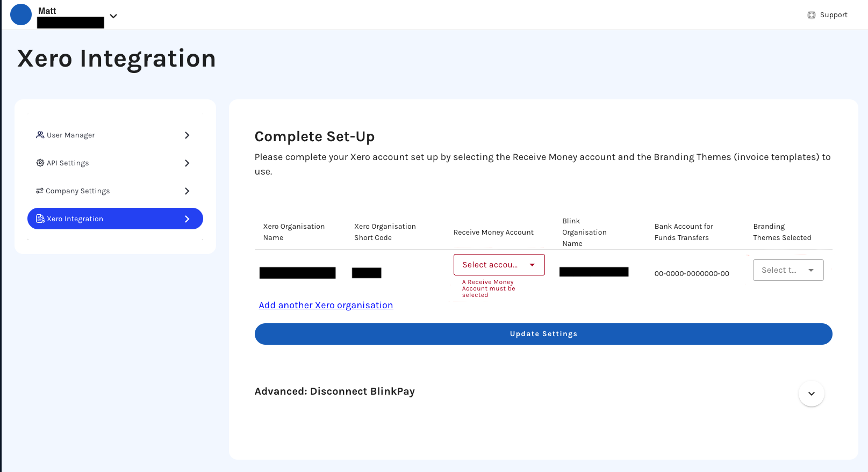Click the Receive Money Account column header
The height and width of the screenshot is (472, 868).
click(493, 233)
